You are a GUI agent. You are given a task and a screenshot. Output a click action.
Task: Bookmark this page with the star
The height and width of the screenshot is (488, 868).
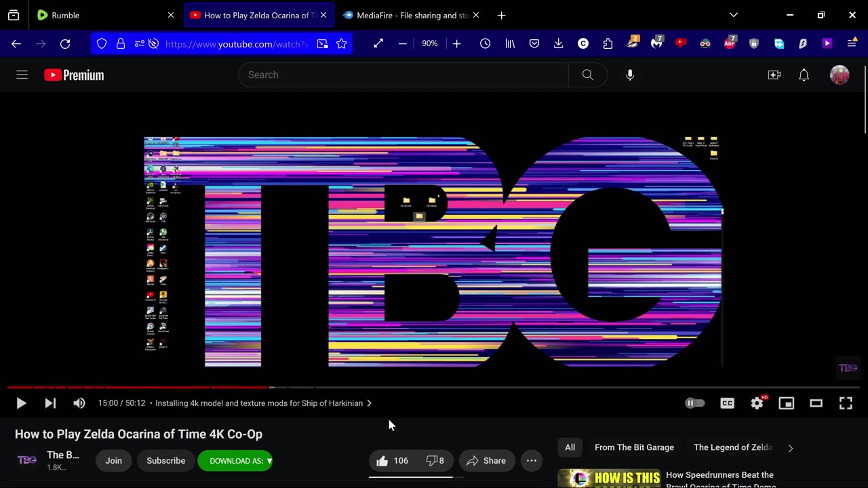(342, 43)
